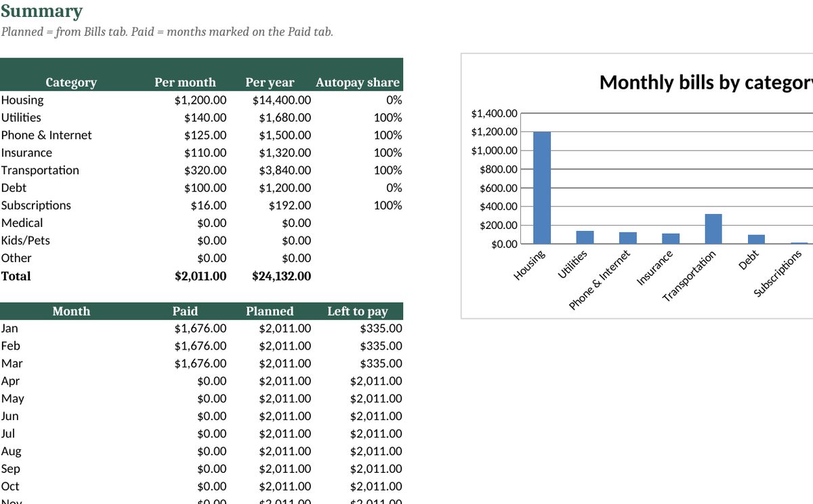Select the Paid column header
The image size is (813, 504).
click(185, 312)
